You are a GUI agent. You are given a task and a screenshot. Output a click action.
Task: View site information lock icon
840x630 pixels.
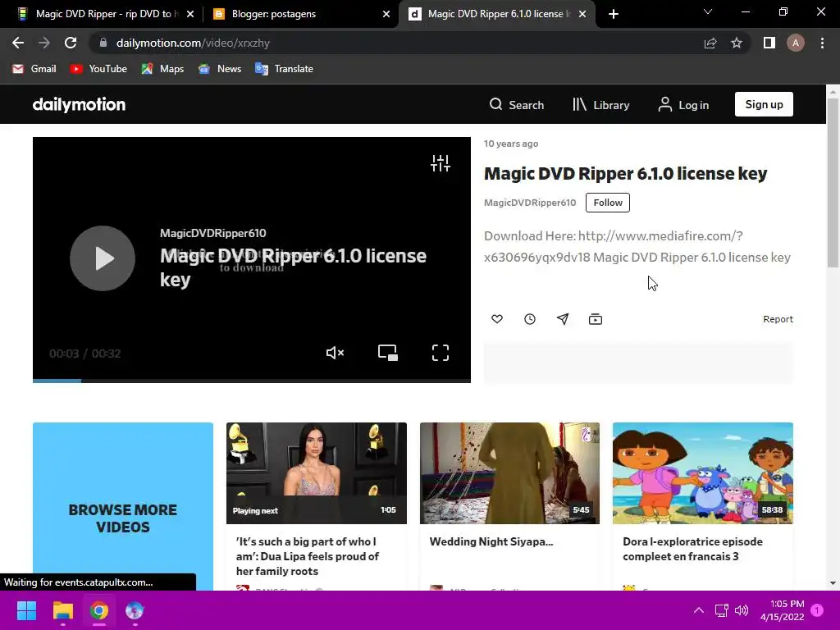coord(103,43)
